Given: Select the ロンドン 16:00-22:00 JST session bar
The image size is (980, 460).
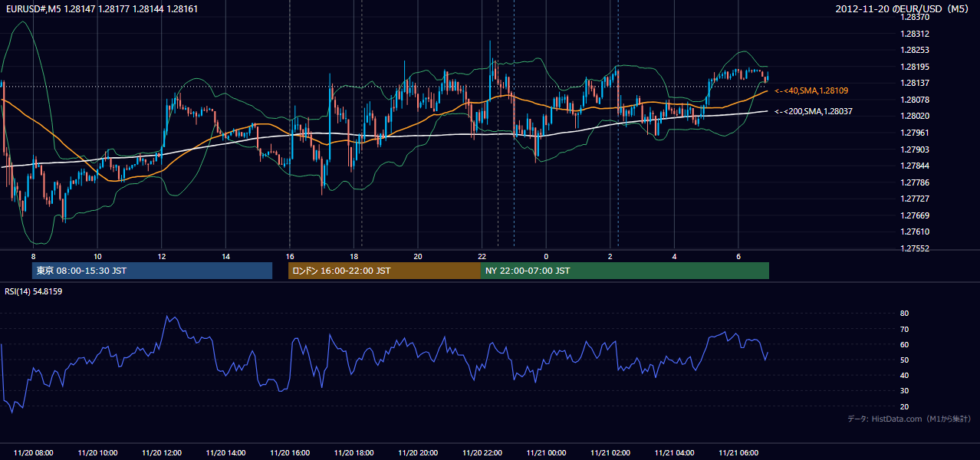Looking at the screenshot, I should point(384,271).
